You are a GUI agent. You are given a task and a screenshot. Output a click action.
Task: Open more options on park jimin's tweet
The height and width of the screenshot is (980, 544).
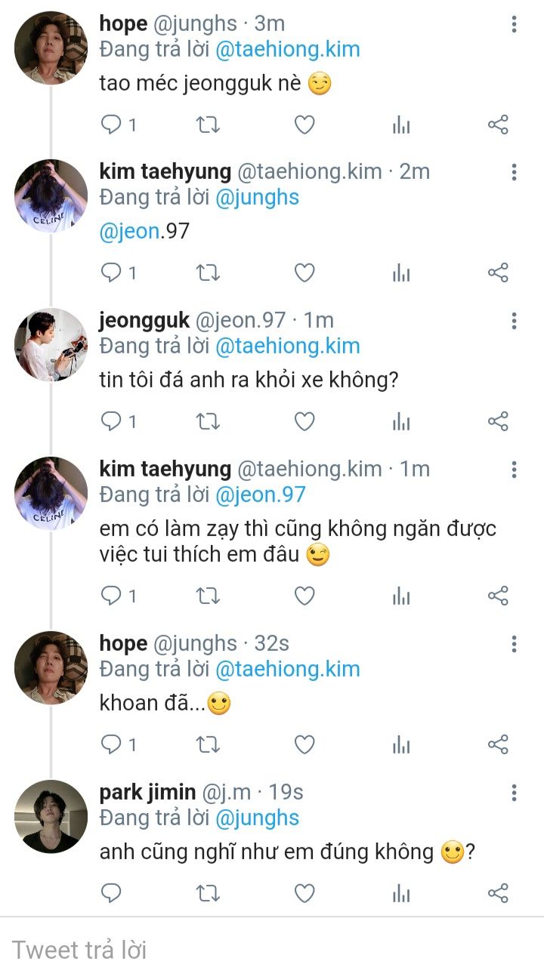[514, 793]
